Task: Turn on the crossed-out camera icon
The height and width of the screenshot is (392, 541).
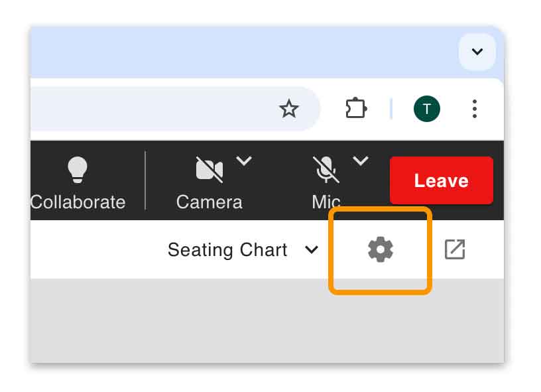Action: tap(209, 170)
